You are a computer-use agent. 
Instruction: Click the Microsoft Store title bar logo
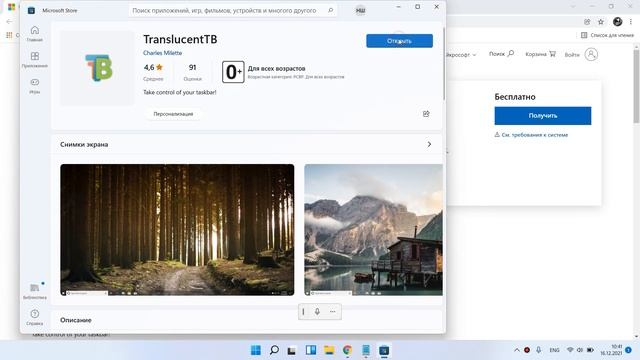pyautogui.click(x=31, y=10)
